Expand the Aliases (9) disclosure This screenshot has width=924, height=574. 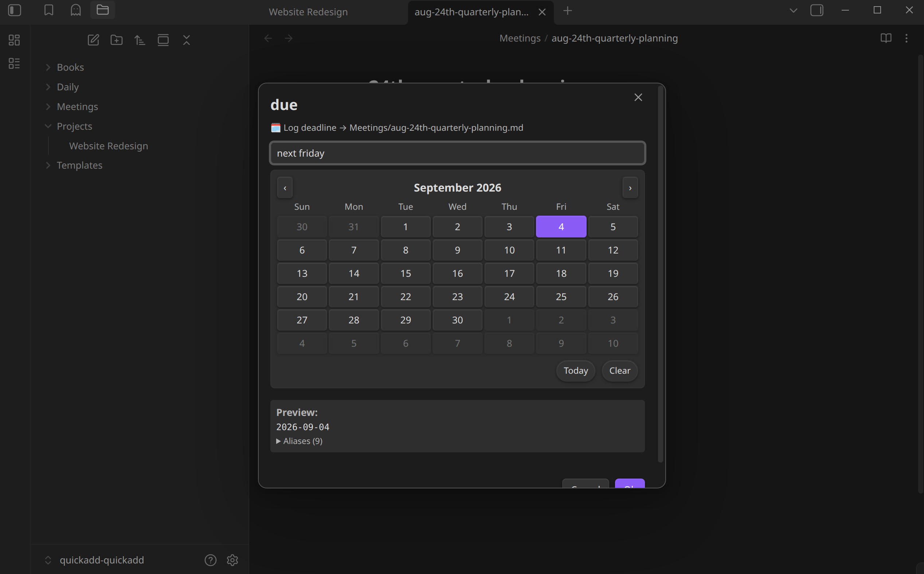pyautogui.click(x=299, y=441)
